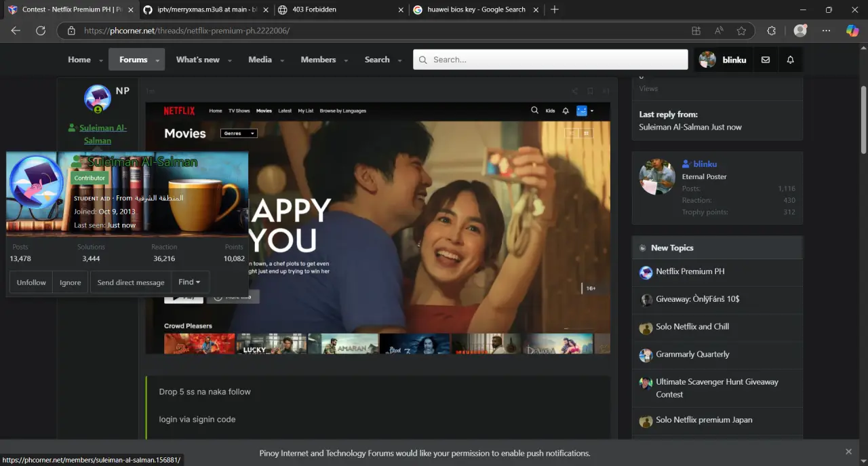The width and height of the screenshot is (868, 466).
Task: Reload the page with the refresh icon
Action: 41,31
